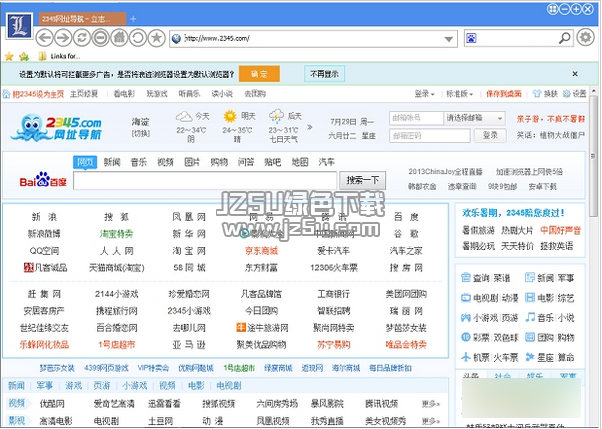
Task: Open the 优酷网 link
Action: (52, 404)
